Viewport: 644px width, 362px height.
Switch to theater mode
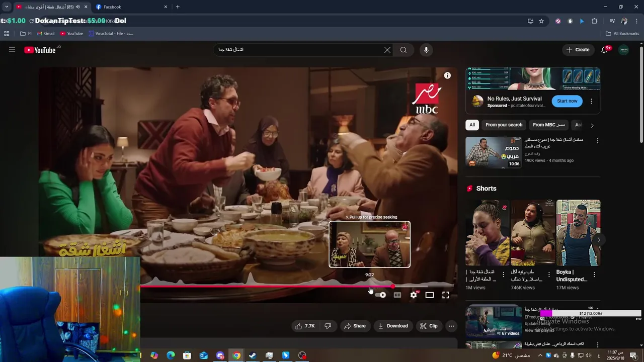430,295
